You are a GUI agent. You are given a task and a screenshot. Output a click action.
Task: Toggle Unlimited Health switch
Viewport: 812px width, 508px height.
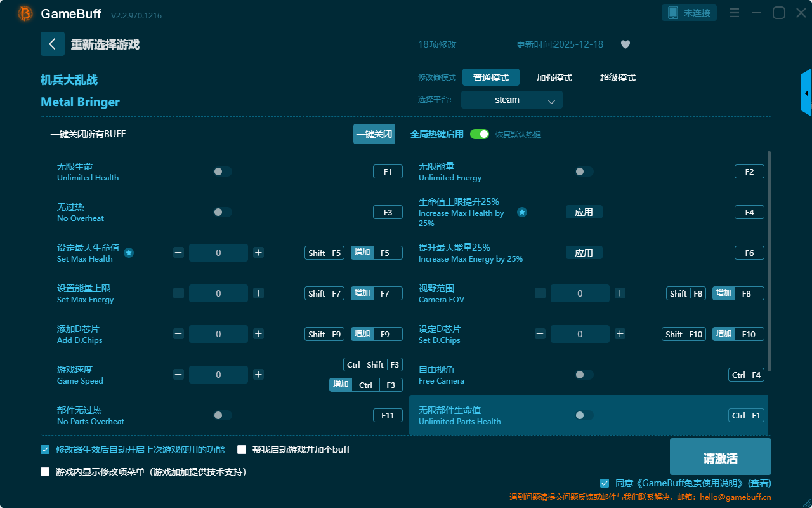[x=223, y=171]
